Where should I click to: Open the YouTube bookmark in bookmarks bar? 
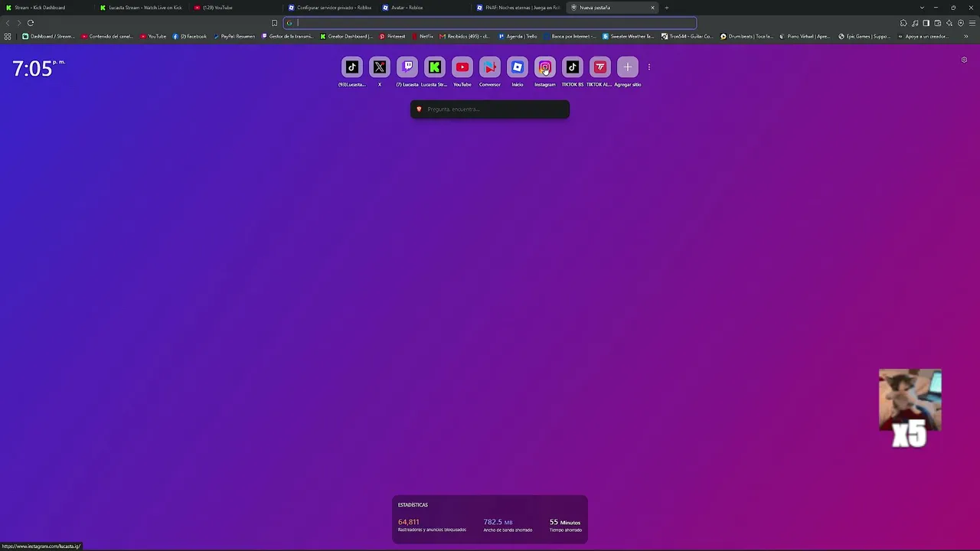click(153, 36)
